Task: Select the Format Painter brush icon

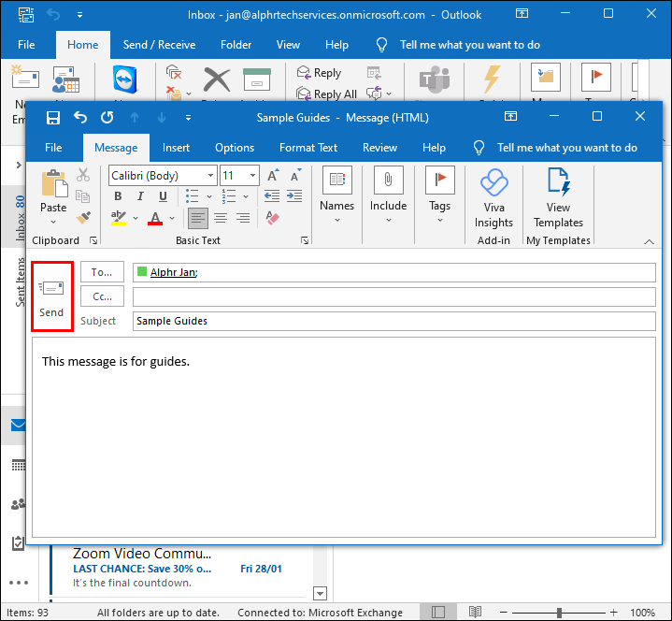Action: tap(83, 218)
